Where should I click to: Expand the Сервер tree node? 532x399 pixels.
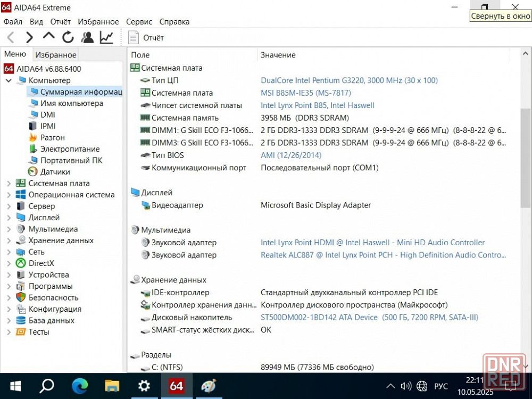[9, 206]
